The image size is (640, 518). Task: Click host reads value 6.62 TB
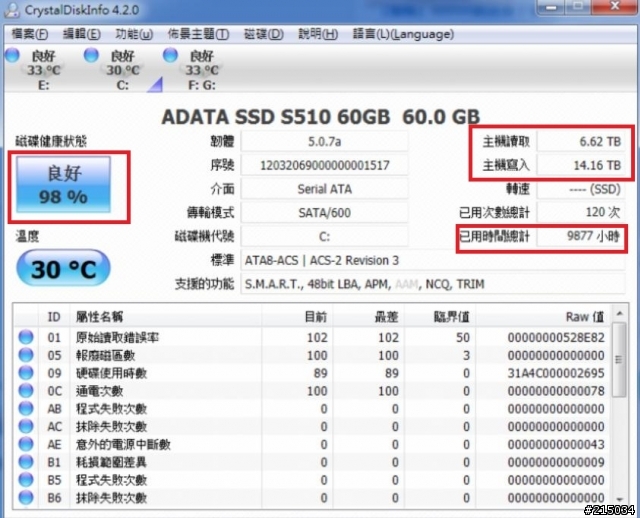tap(580, 142)
